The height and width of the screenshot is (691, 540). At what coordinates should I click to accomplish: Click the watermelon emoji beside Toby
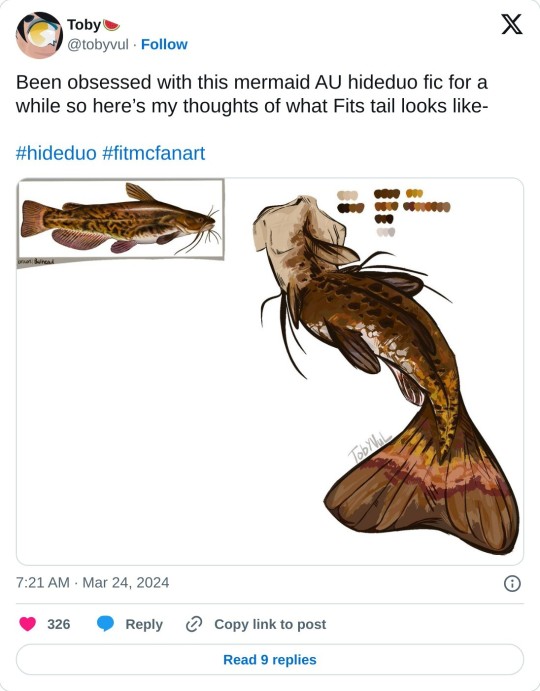(112, 25)
